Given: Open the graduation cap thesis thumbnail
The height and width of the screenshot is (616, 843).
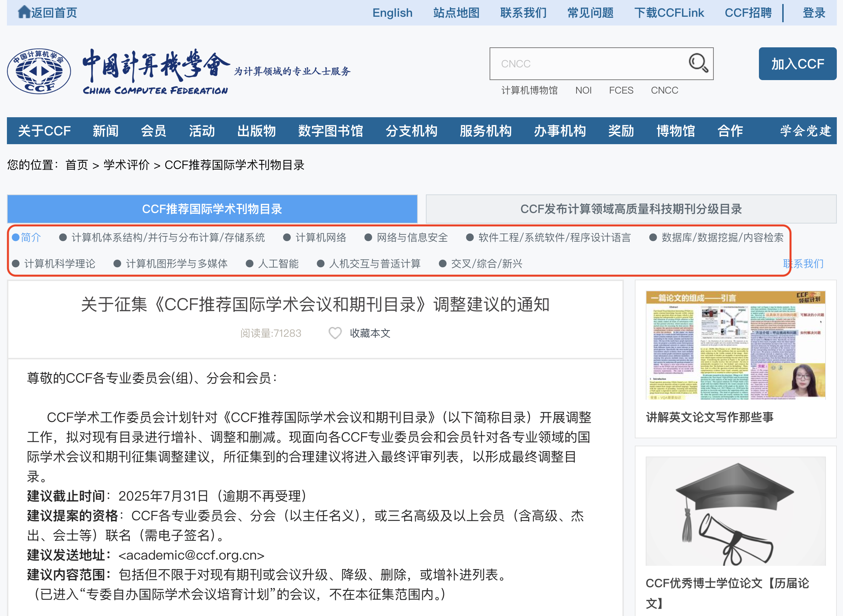Looking at the screenshot, I should tap(735, 511).
